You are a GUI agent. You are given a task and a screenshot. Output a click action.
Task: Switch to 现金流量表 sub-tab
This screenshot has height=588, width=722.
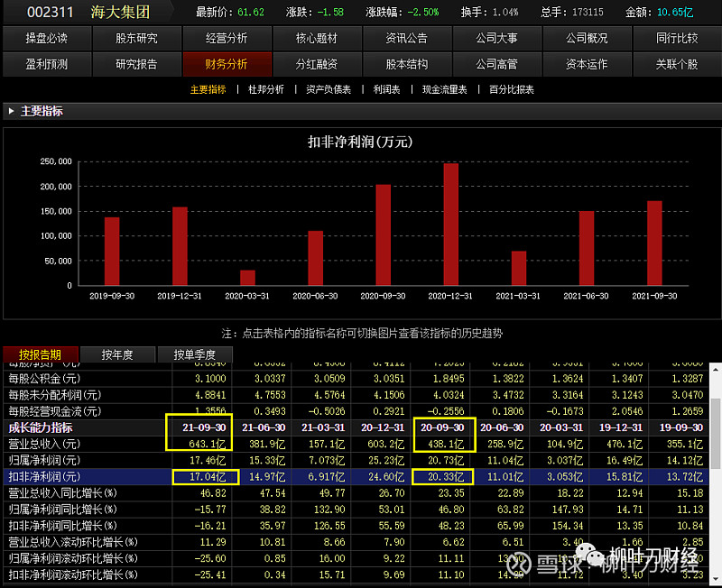coord(445,89)
